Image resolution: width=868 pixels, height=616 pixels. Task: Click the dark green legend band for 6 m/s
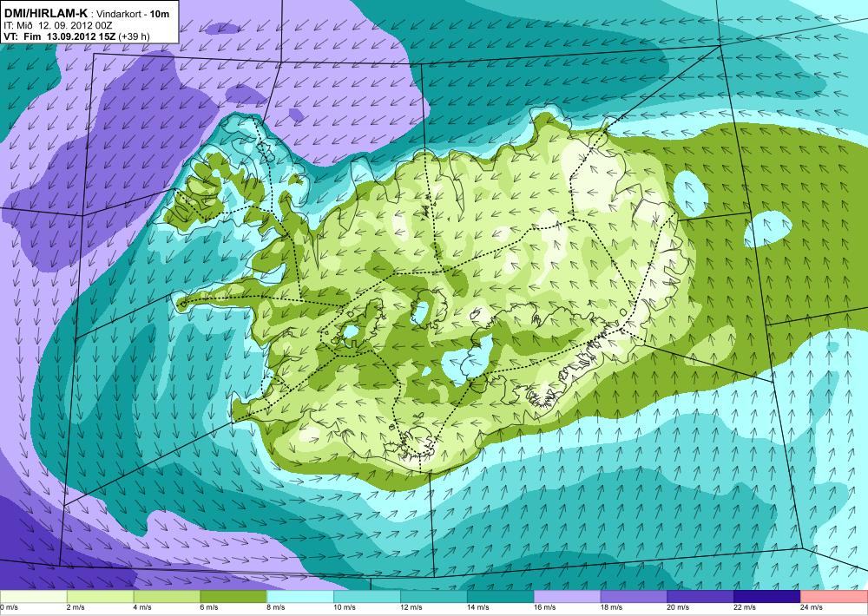tap(233, 597)
